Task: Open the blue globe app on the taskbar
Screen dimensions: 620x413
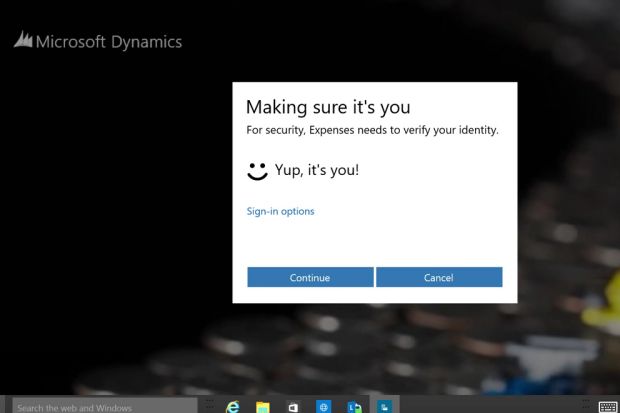Action: [x=323, y=407]
